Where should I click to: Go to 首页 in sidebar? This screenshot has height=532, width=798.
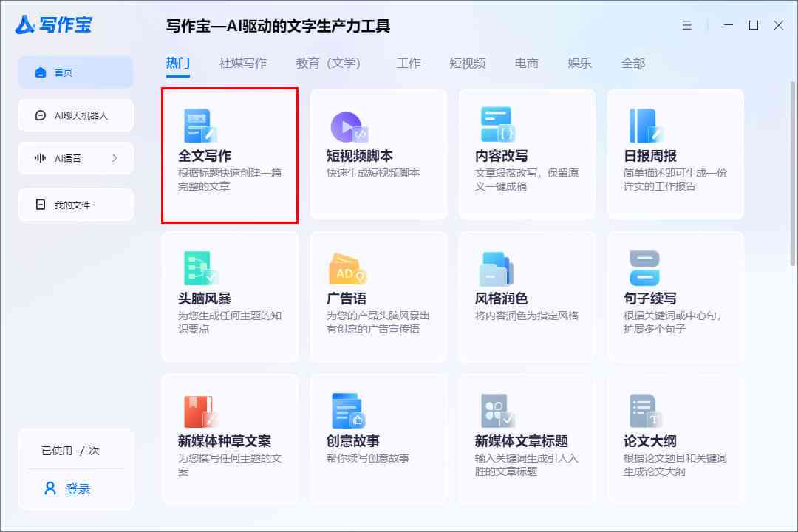point(75,72)
